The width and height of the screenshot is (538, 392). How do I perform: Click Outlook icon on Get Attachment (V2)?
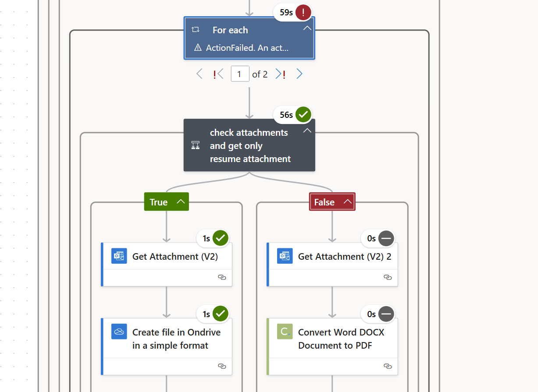pos(119,256)
